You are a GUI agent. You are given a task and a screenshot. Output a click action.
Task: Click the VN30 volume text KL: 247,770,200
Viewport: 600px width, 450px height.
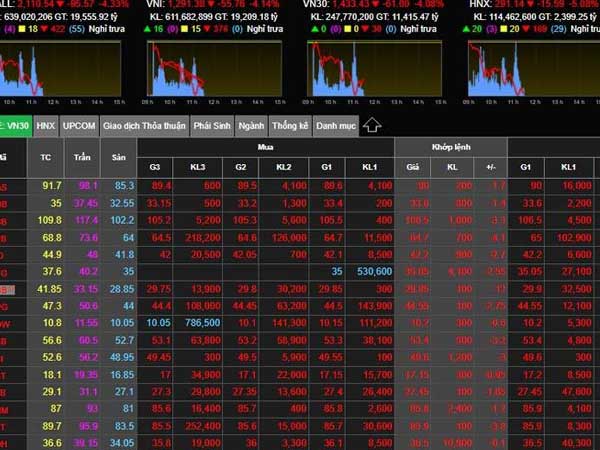click(342, 17)
